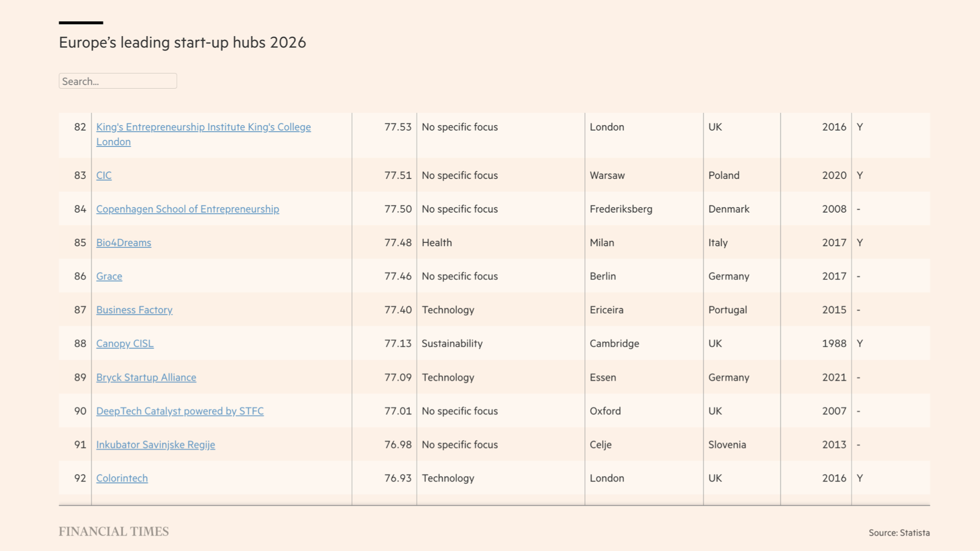This screenshot has width=980, height=551.
Task: Open Copenhagen School of Entrepreneurship link
Action: point(187,209)
